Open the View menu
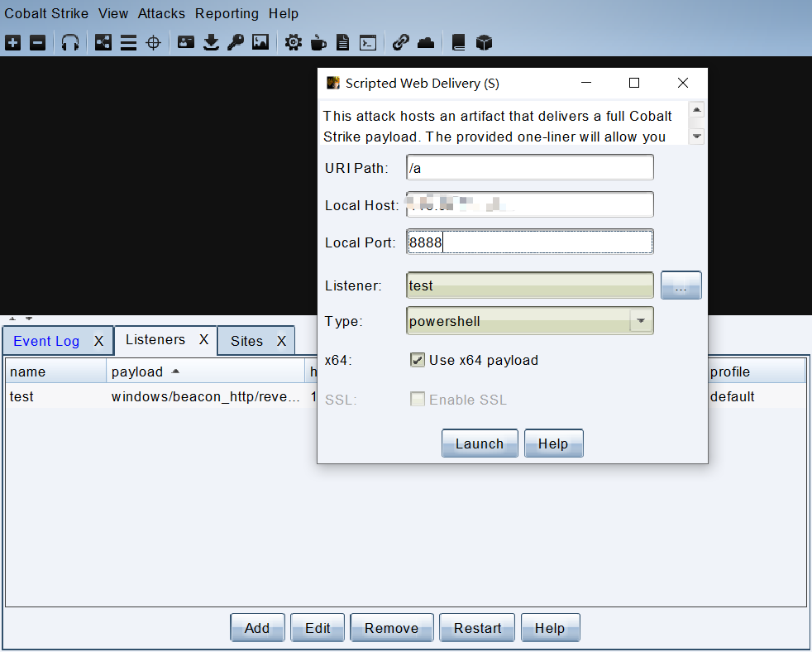The height and width of the screenshot is (652, 812). coord(113,13)
